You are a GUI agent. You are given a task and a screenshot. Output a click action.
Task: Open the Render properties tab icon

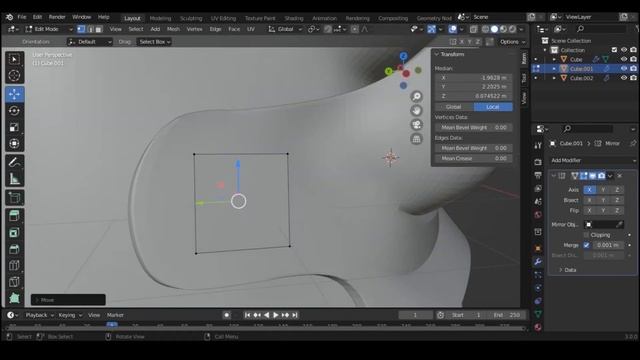[538, 162]
